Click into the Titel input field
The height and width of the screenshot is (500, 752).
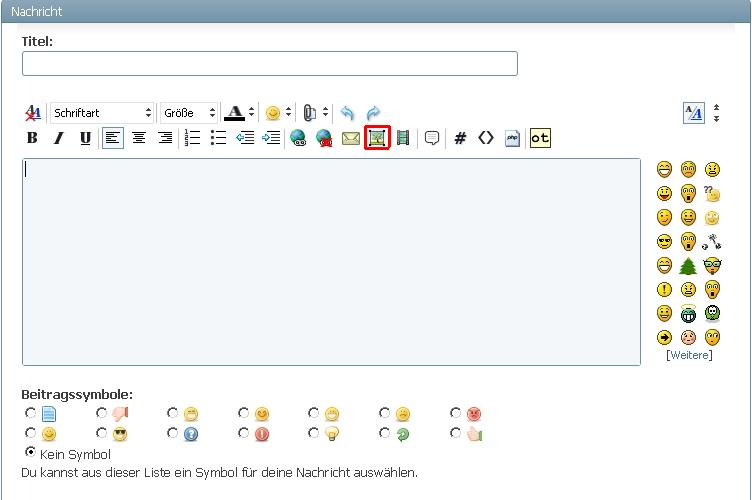[x=270, y=64]
